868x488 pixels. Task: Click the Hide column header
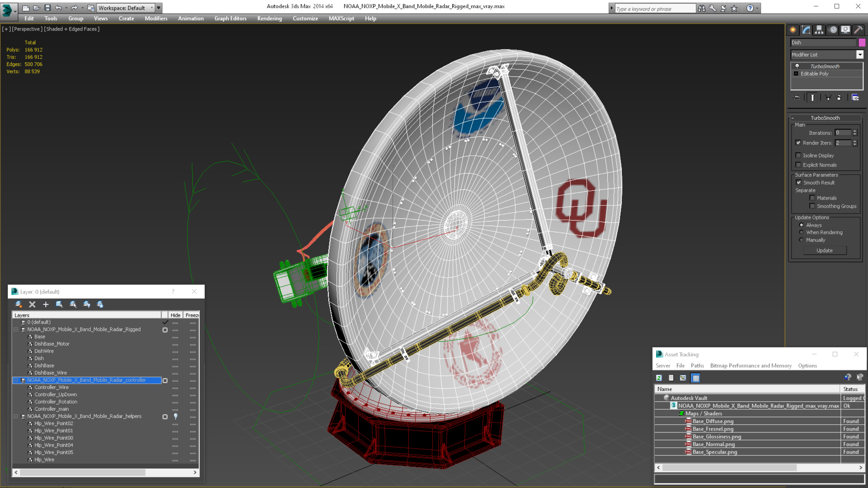pos(175,315)
